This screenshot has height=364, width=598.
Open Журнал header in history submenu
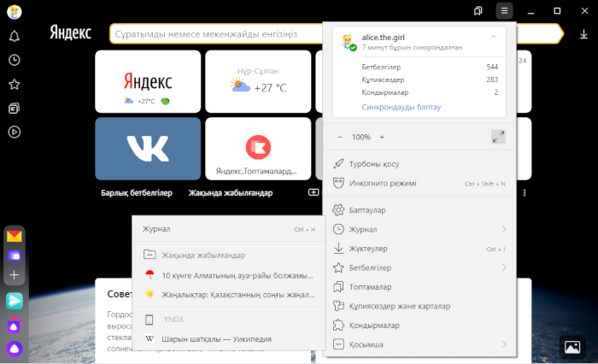tap(228, 229)
